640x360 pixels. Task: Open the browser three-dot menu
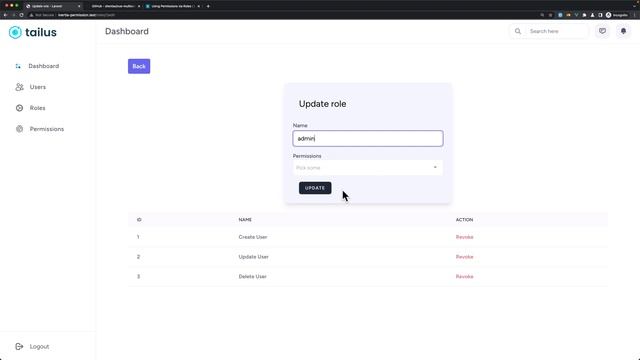coord(634,15)
